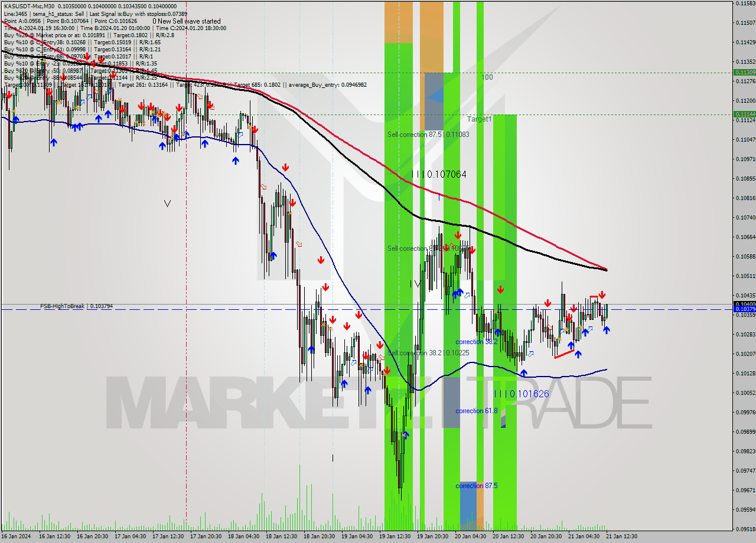
Task: Select the 17 Jan 04:30 time label
Action: click(130, 537)
